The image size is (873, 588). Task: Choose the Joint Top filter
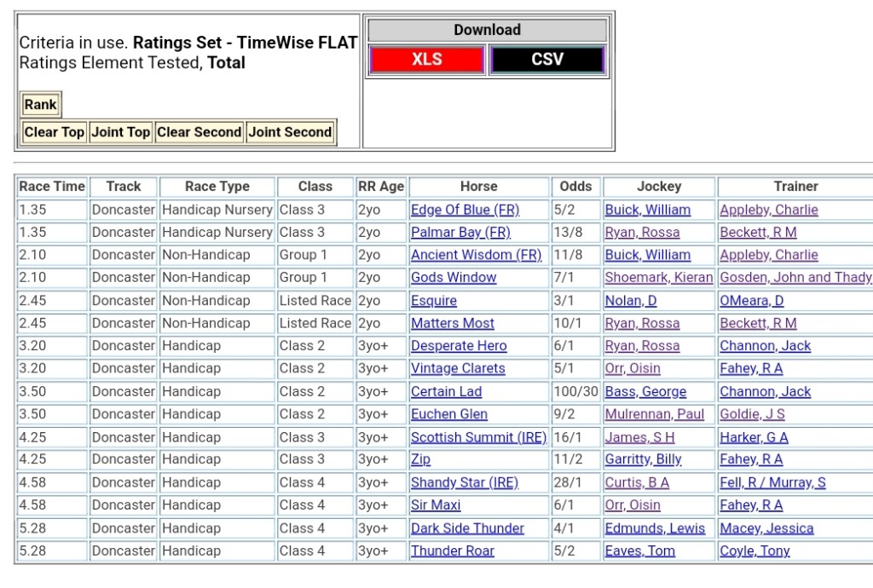click(x=120, y=132)
